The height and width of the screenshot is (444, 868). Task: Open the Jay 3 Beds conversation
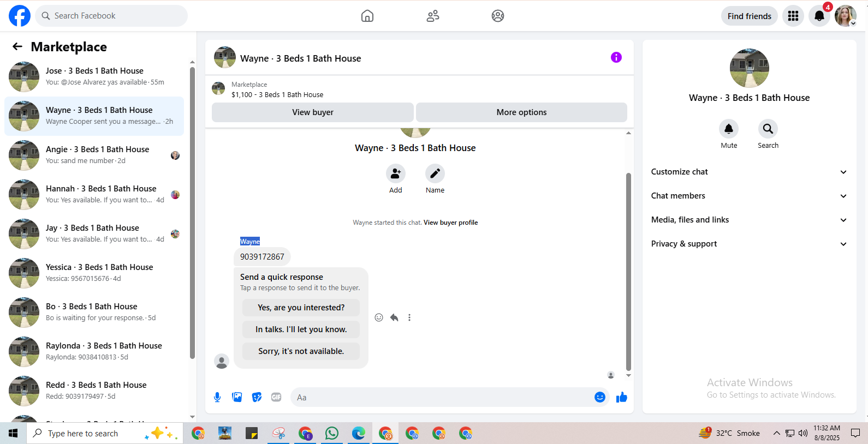coord(94,234)
